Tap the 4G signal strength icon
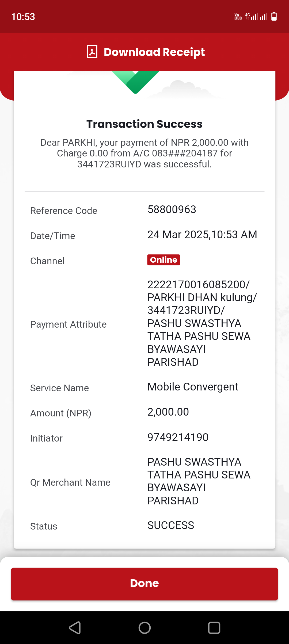Viewport: 289px width, 644px height. coord(256,16)
